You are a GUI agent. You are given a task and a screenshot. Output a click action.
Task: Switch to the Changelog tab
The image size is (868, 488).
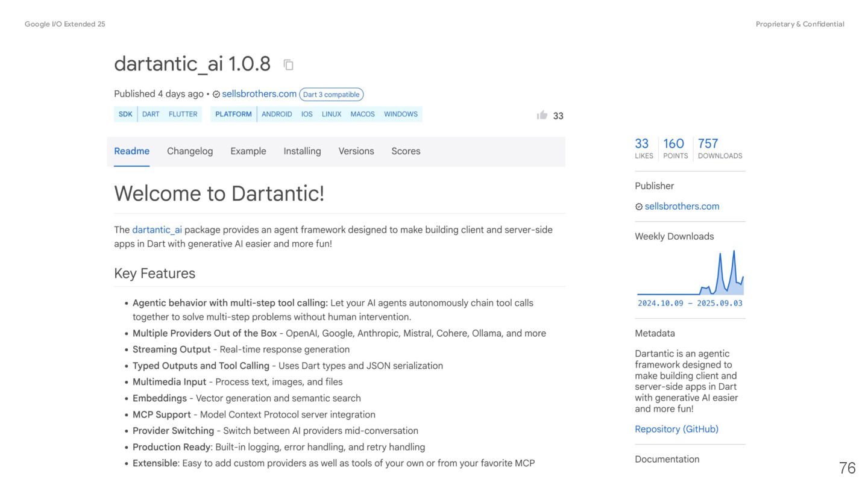(190, 151)
